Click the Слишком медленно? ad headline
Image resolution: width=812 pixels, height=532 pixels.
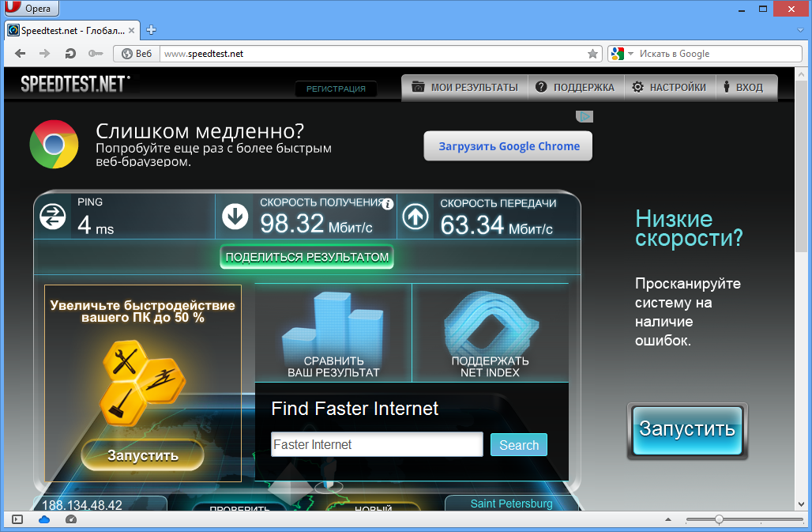pos(200,131)
